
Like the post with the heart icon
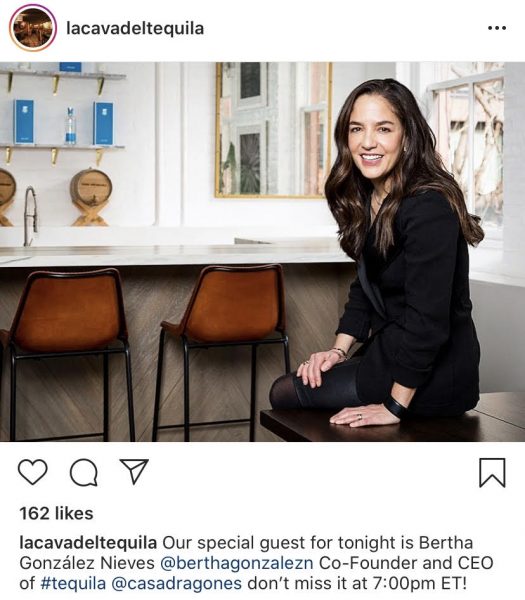(33, 472)
